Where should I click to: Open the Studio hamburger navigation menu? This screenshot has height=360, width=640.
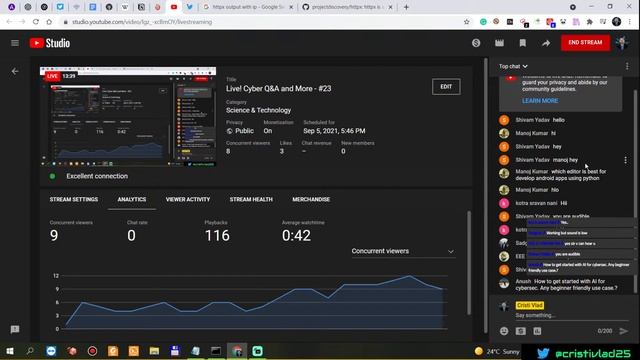(15, 43)
